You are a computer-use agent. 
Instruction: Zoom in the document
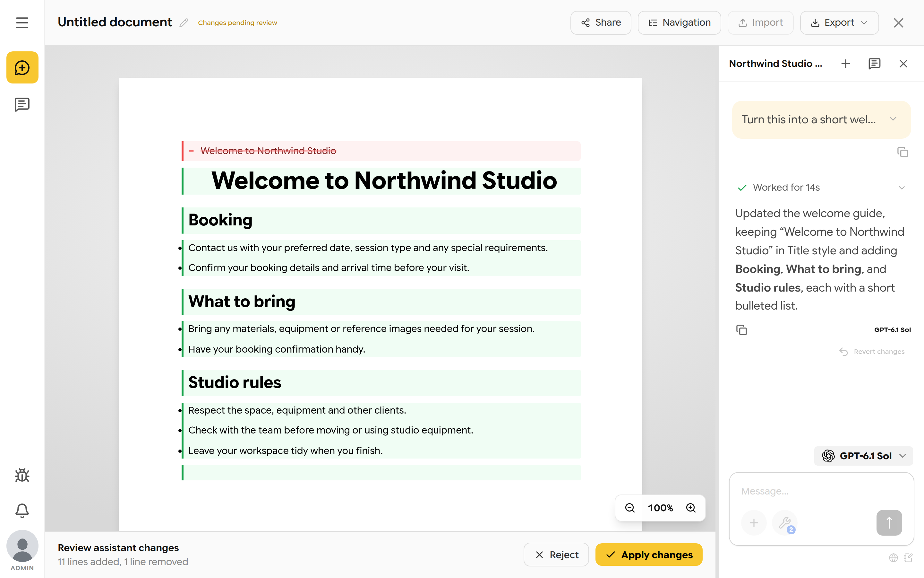click(x=691, y=508)
